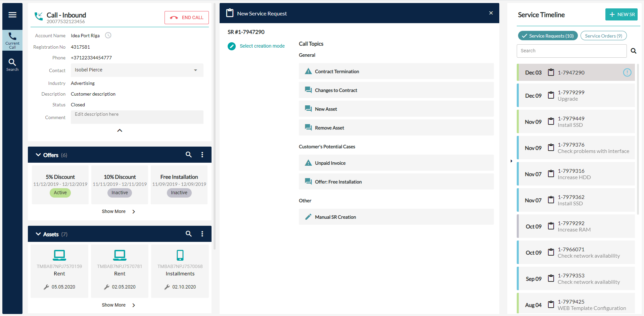
Task: Enable the Service Requests filter
Action: click(547, 36)
